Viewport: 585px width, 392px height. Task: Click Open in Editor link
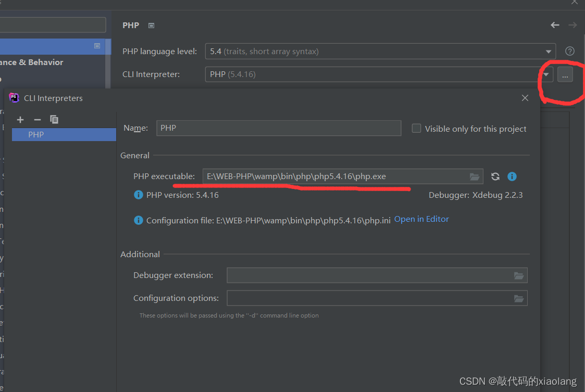point(421,219)
